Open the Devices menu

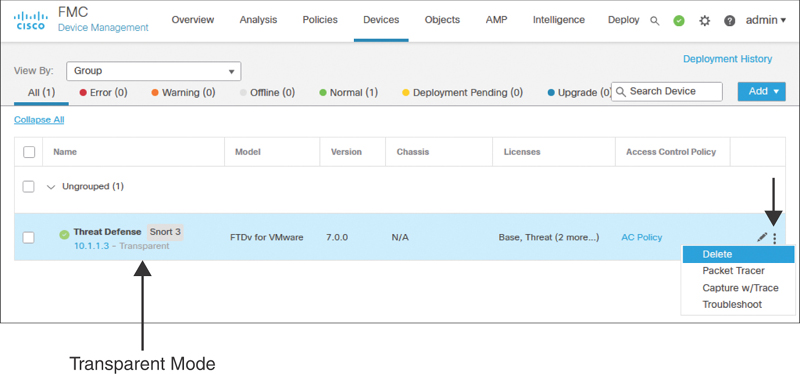click(381, 20)
